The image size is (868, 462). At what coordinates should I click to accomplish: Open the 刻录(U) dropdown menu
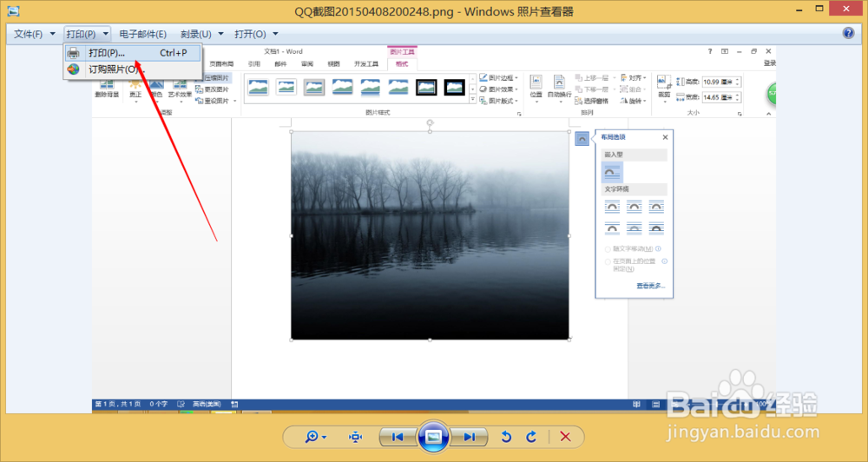(202, 34)
